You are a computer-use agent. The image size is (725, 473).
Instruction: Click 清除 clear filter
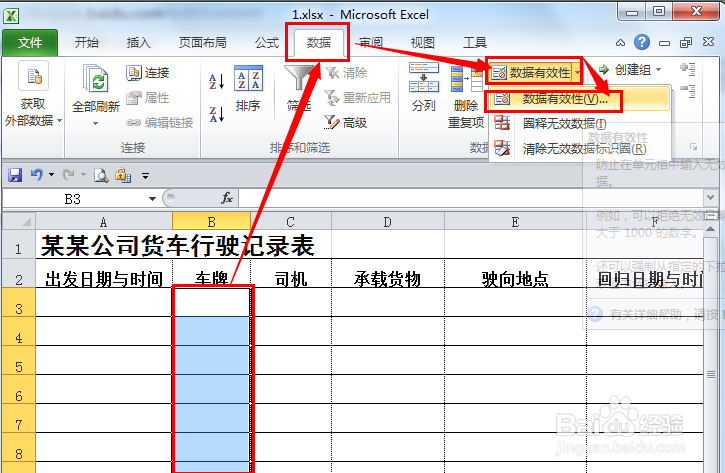tap(346, 73)
